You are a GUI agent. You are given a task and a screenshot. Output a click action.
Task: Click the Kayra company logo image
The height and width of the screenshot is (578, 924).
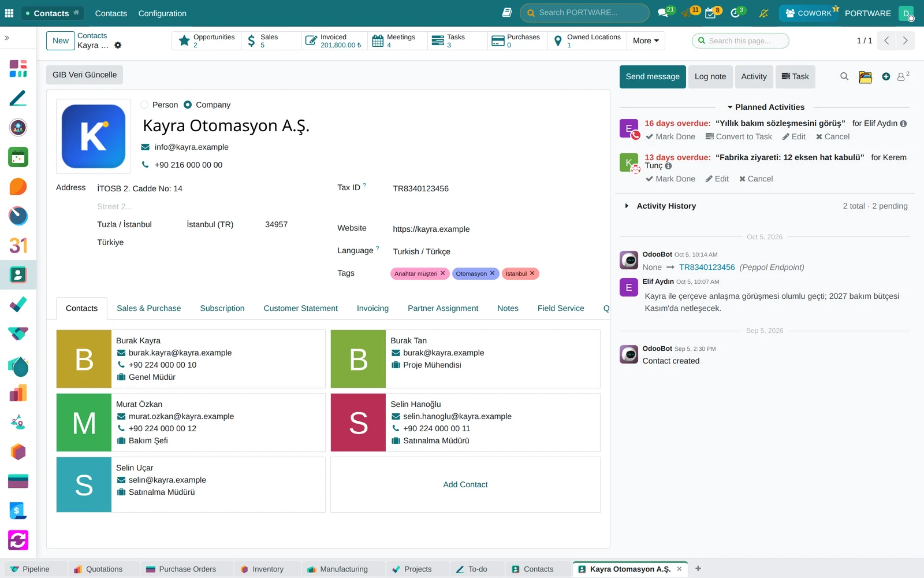94,136
